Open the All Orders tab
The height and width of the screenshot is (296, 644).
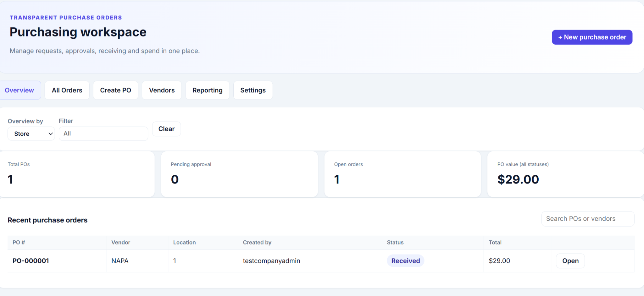click(x=67, y=90)
